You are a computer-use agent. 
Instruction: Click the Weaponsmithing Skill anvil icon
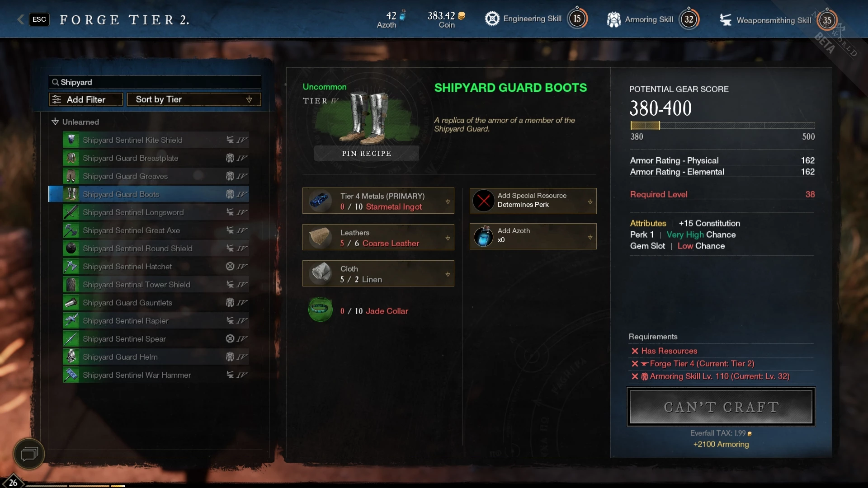pos(726,20)
